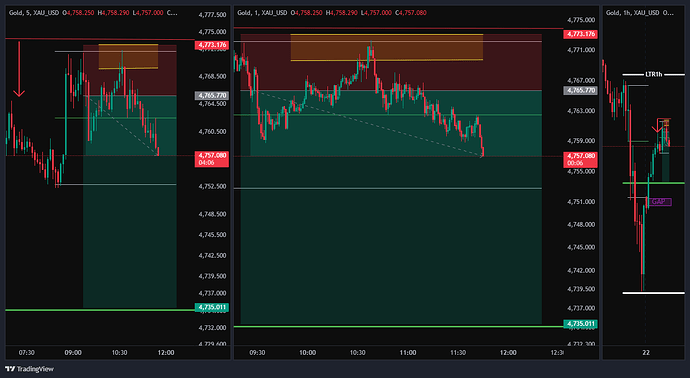This screenshot has width=690, height=378.
Task: Select green 4,735.011 target label in 1-minute chart
Action: [x=580, y=324]
